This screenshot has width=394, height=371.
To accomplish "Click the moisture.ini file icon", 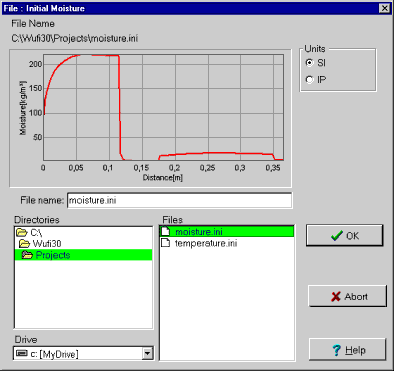I will [166, 231].
